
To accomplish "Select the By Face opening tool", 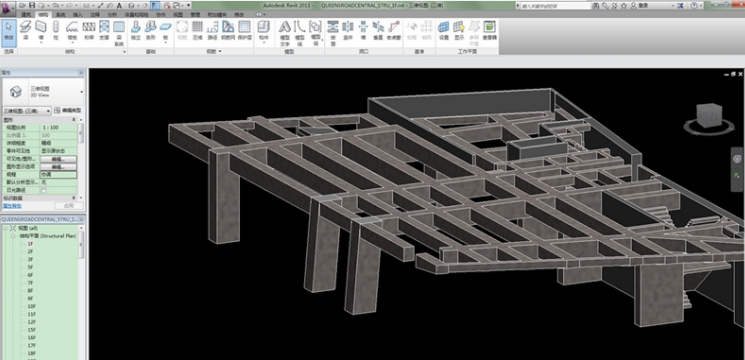I will [333, 32].
